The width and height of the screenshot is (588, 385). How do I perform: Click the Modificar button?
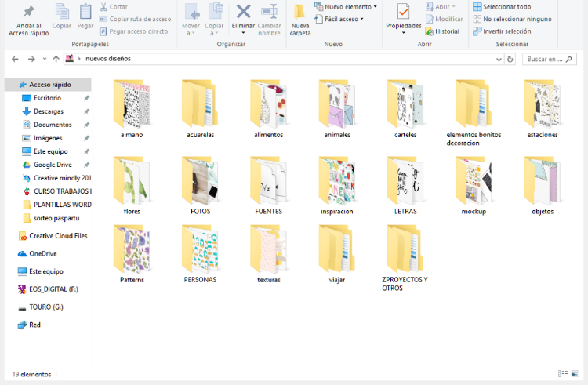pos(445,19)
